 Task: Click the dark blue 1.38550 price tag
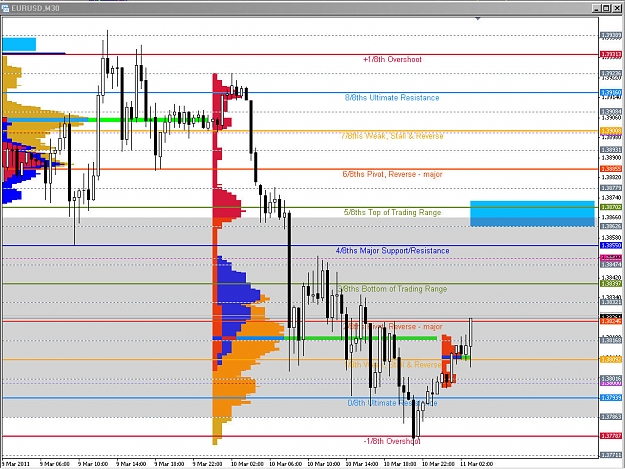point(611,245)
